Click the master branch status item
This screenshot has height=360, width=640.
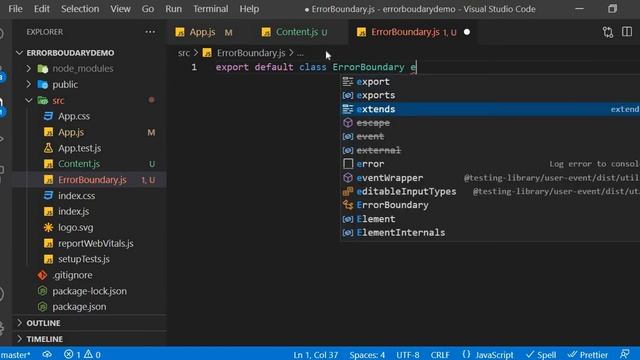pos(16,354)
